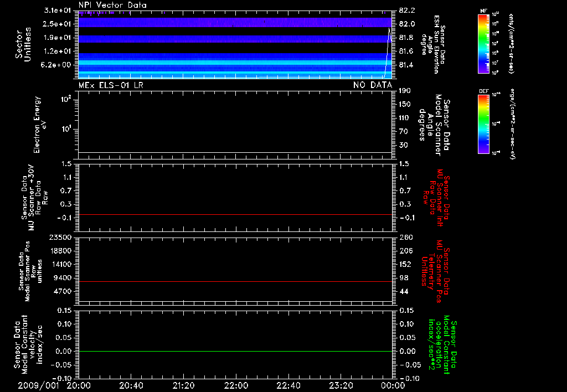567x392 pixels.
Task: Click the 1.9e+01 sector tick value
Action: coord(58,38)
